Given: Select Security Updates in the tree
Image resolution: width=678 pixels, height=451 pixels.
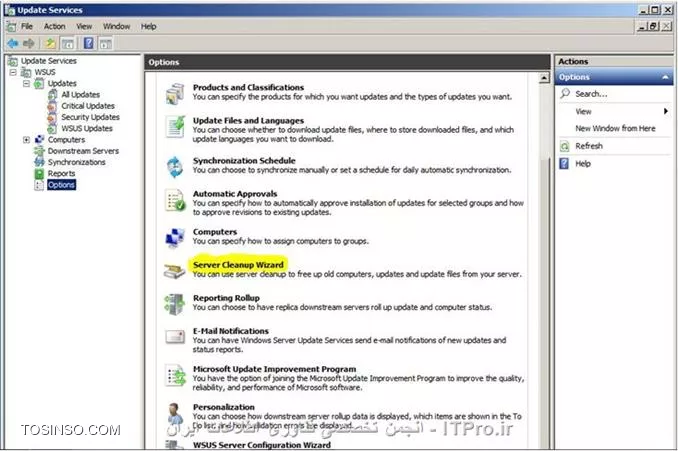Looking at the screenshot, I should [x=90, y=117].
